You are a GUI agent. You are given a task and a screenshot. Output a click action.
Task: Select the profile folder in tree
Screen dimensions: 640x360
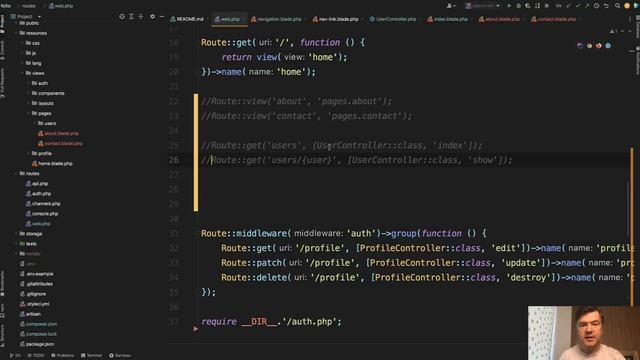click(41, 153)
